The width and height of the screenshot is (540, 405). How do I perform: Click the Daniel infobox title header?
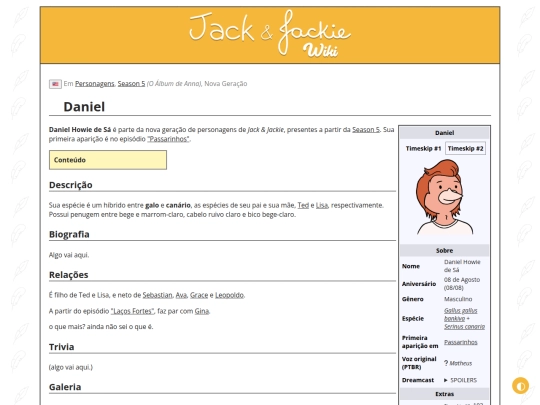[444, 133]
